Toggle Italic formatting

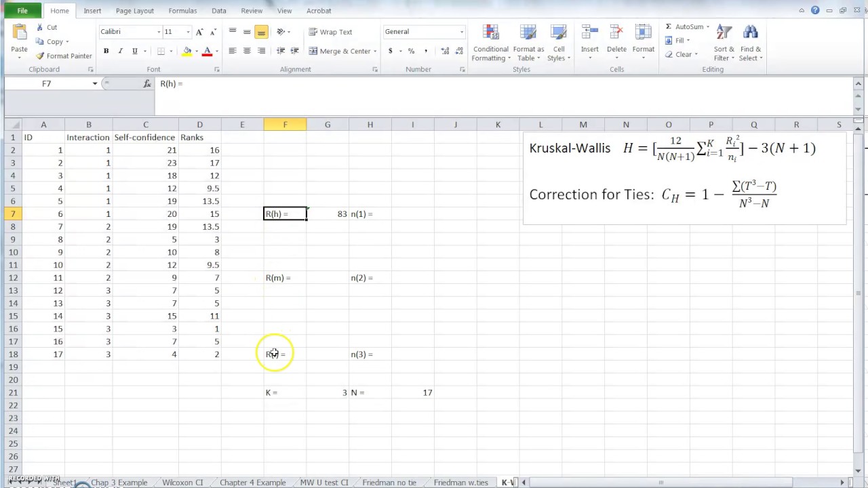[x=120, y=51]
